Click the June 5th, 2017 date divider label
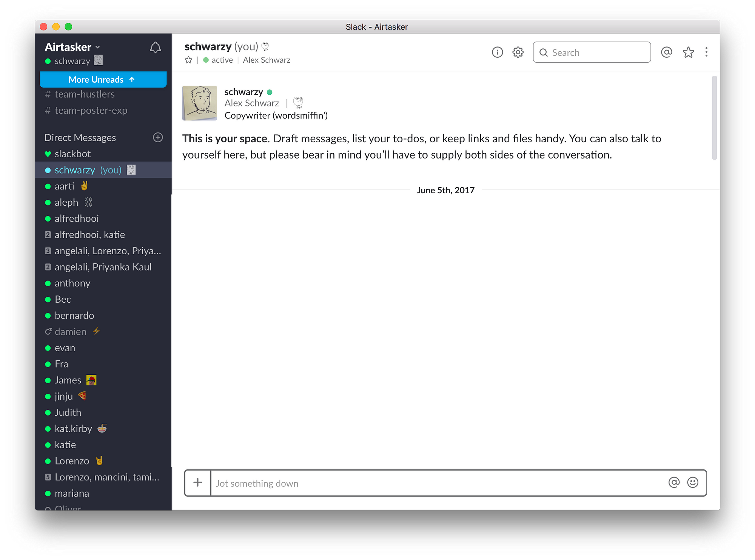Screen dimensions: 755x560 click(445, 190)
